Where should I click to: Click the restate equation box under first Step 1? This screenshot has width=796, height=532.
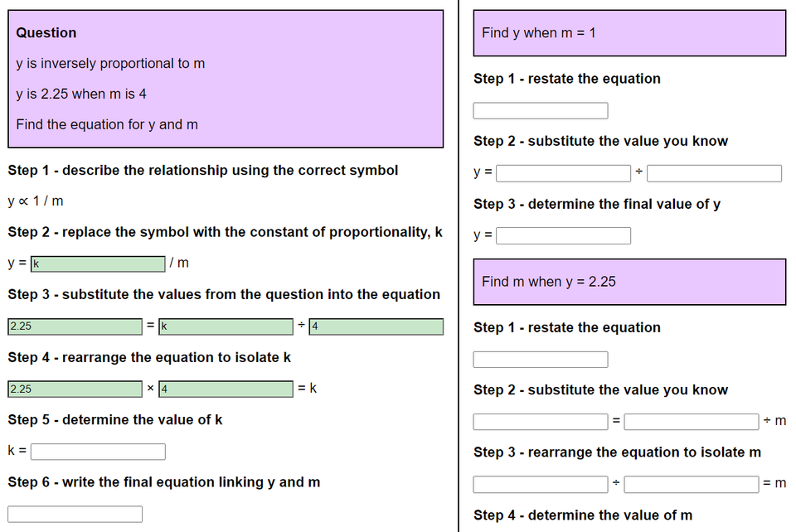click(x=540, y=109)
